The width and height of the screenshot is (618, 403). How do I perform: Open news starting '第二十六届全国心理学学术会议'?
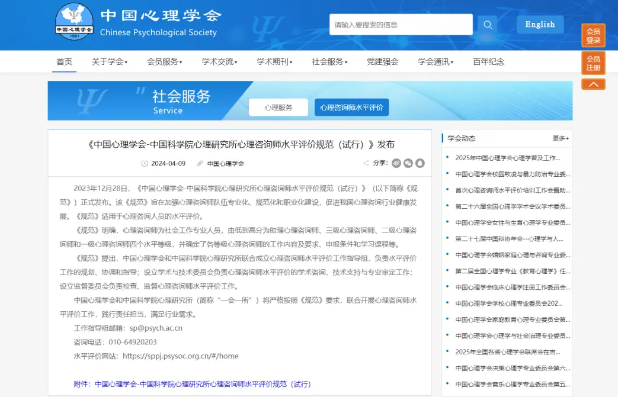(x=513, y=206)
